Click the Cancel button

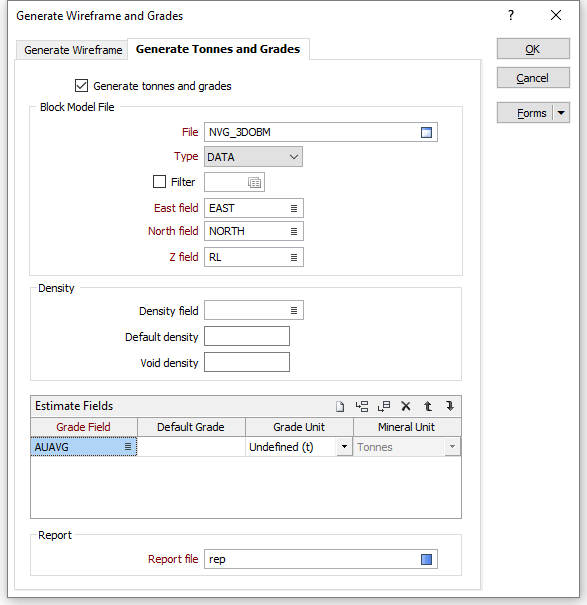point(533,78)
